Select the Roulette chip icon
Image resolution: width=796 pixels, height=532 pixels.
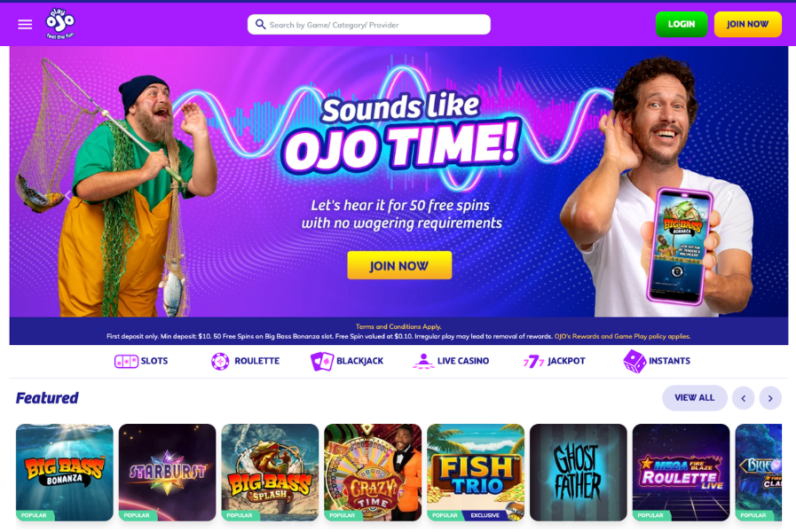point(220,361)
